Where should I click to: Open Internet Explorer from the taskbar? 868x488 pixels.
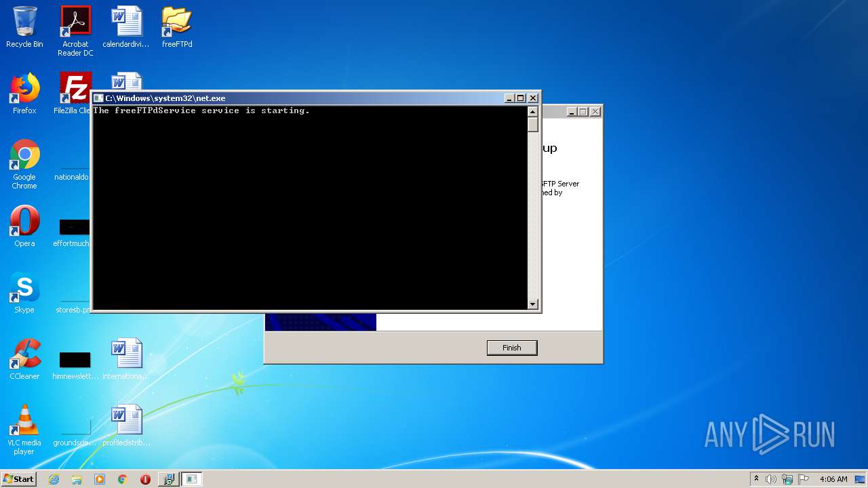54,479
